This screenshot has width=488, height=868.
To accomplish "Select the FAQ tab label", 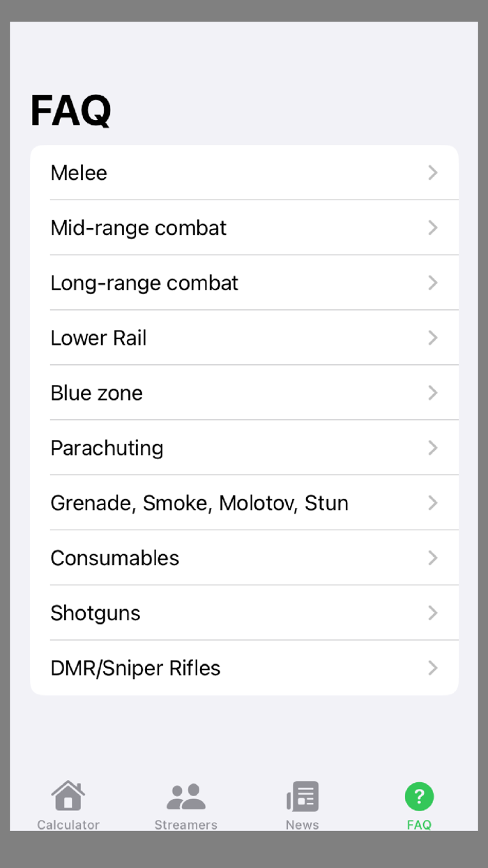I will (x=419, y=825).
